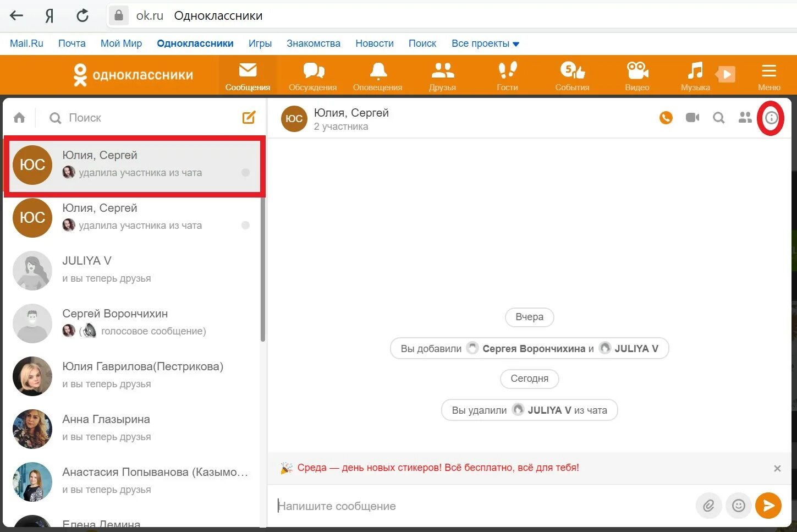Click the music player play toggle icon
Screen dimensions: 797x532
(x=726, y=74)
